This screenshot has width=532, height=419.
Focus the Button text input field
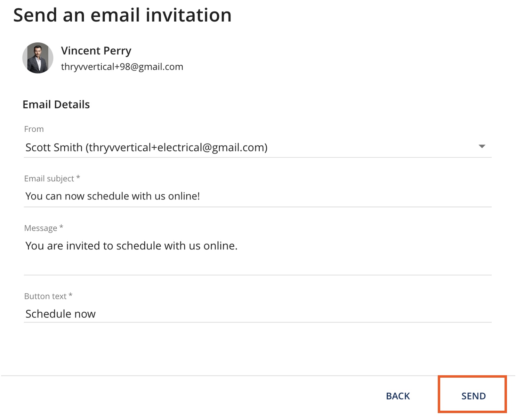click(258, 314)
